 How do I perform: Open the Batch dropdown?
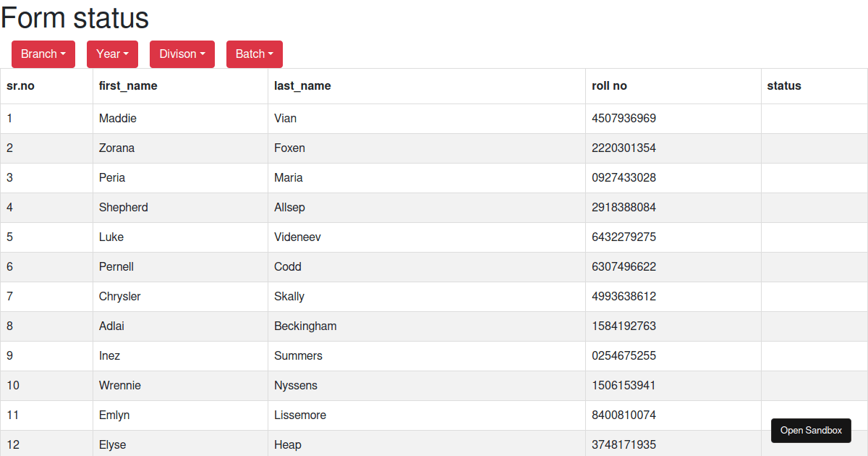(x=254, y=54)
